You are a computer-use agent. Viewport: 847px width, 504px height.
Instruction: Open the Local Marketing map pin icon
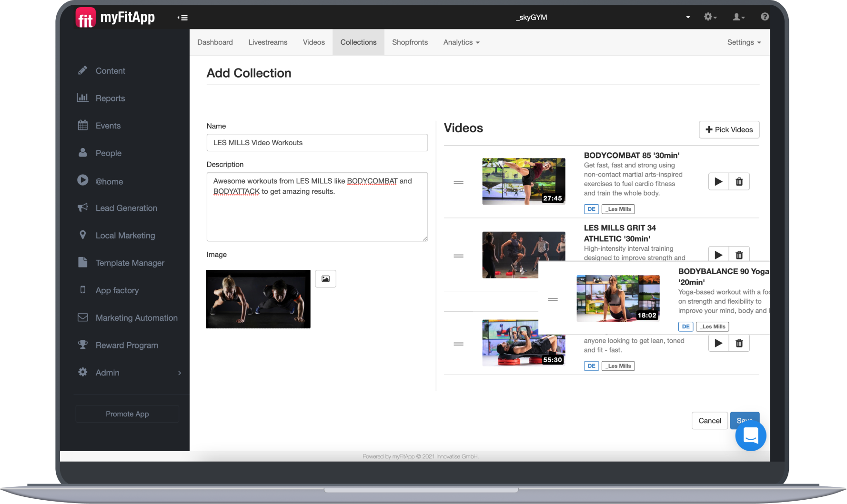click(x=83, y=235)
